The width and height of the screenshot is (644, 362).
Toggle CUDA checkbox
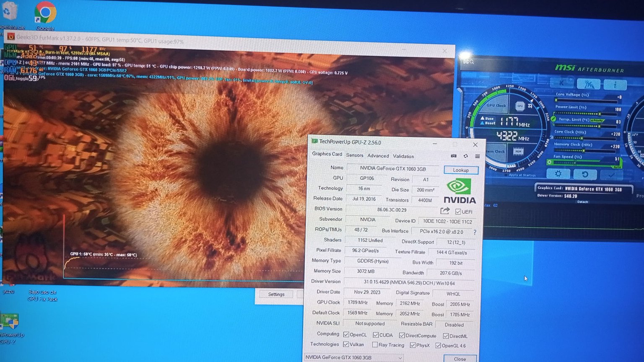376,335
